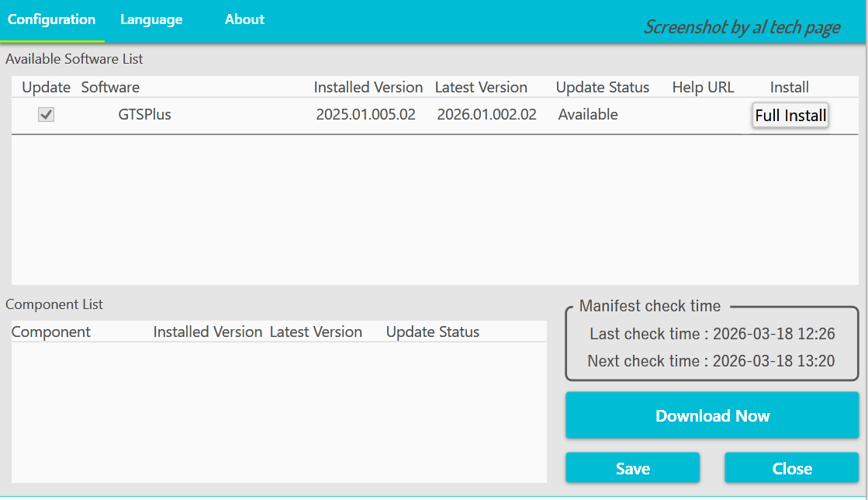Click the Available status for GTSPlus
The width and height of the screenshot is (868, 500).
588,115
